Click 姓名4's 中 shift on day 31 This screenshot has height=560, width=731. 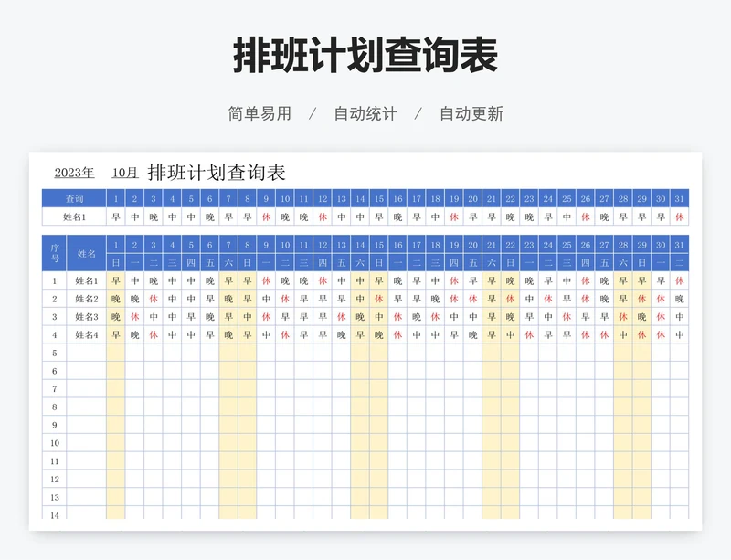click(x=679, y=334)
